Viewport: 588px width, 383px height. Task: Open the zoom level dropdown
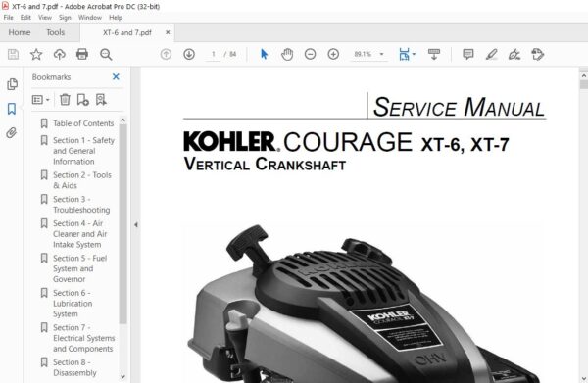coord(382,54)
